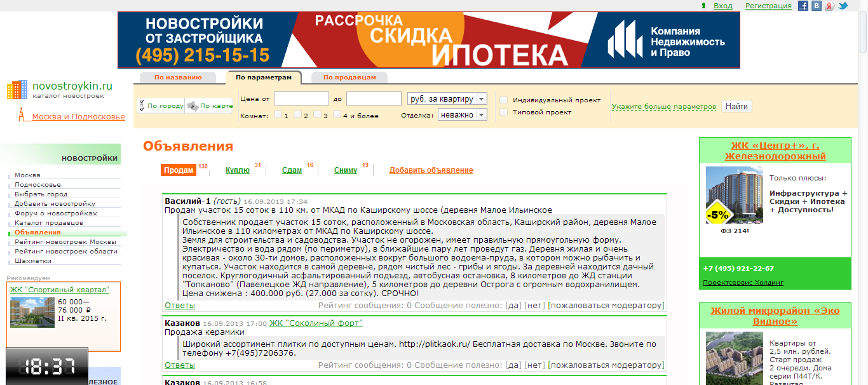Tick the 4 и более rooms checkbox
The image size is (868, 385).
[336, 115]
